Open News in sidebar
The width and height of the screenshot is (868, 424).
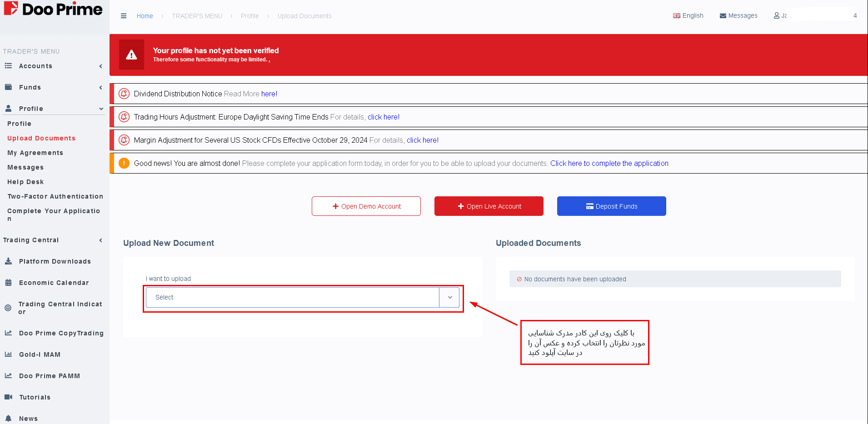tap(28, 419)
